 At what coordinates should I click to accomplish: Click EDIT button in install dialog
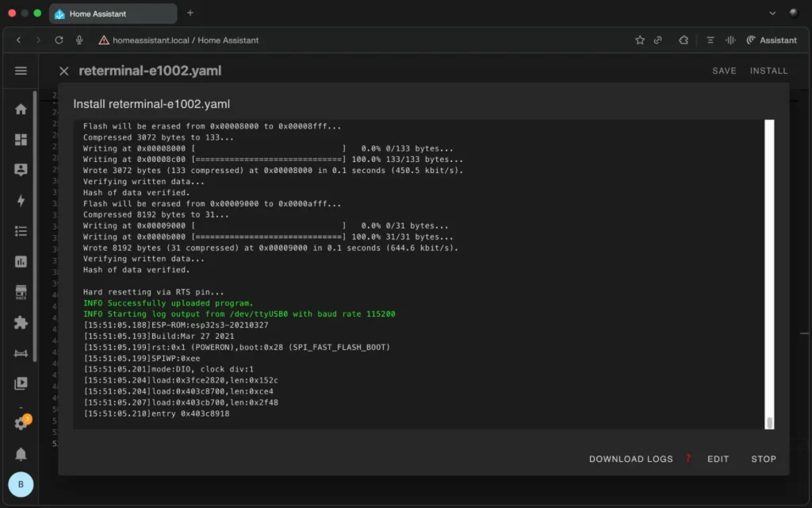pos(718,459)
